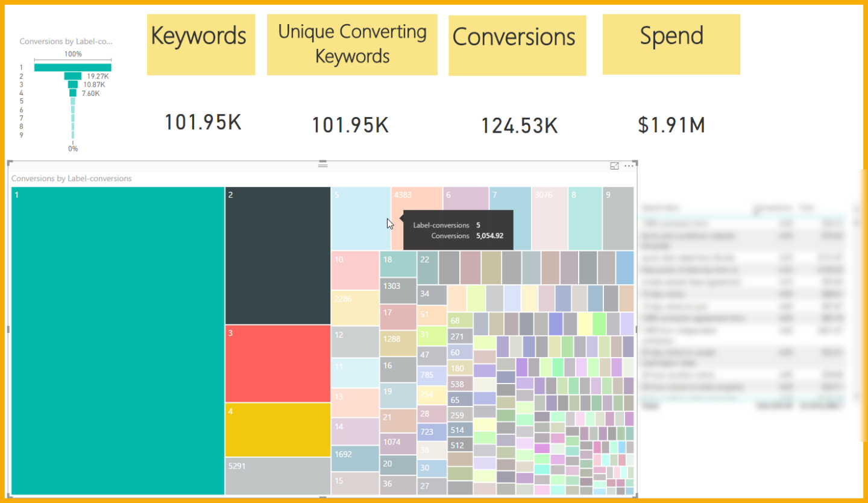Click the Keywords yellow title box
The image size is (868, 503).
[201, 45]
